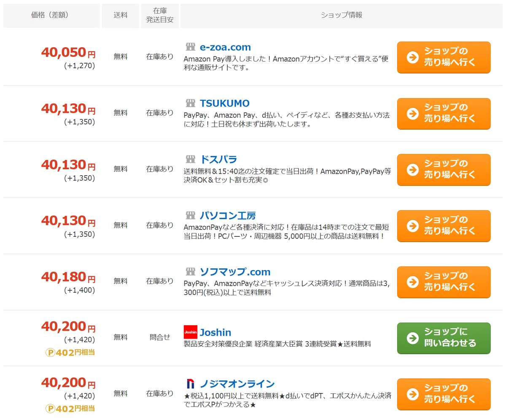Viewport: 506px width, 420px height.
Task: Click 402円相当 points in Joshin's row
Action: pos(75,352)
